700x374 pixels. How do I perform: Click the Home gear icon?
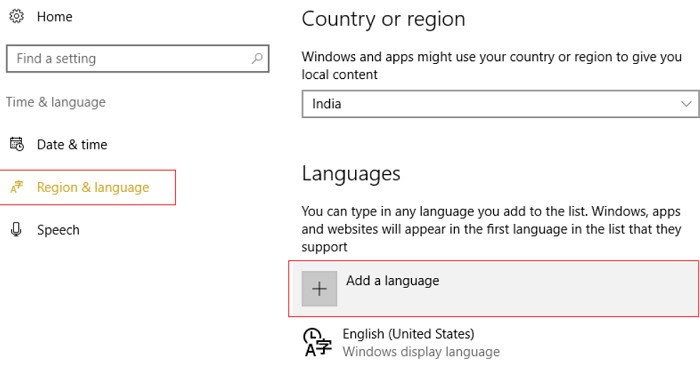pyautogui.click(x=17, y=17)
